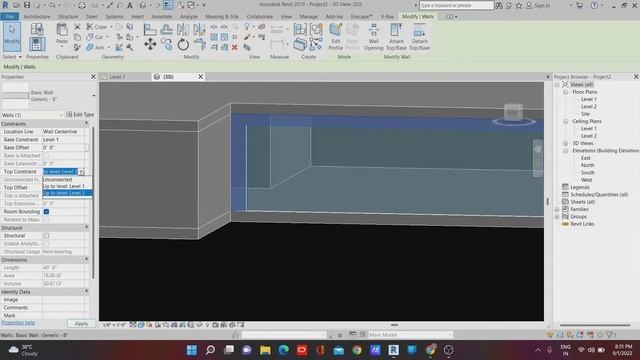Select Revit Links in Project Browser
The image size is (640, 360).
tap(582, 224)
